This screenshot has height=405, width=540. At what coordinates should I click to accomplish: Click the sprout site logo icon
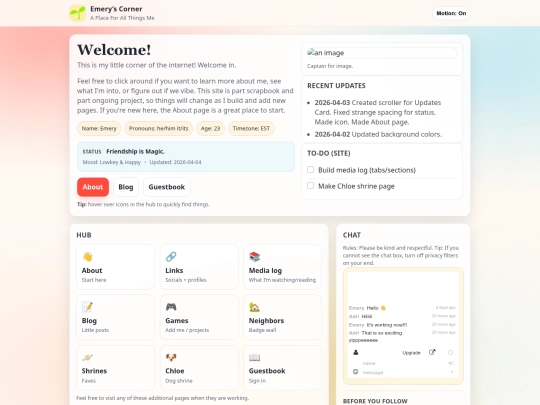click(x=77, y=13)
